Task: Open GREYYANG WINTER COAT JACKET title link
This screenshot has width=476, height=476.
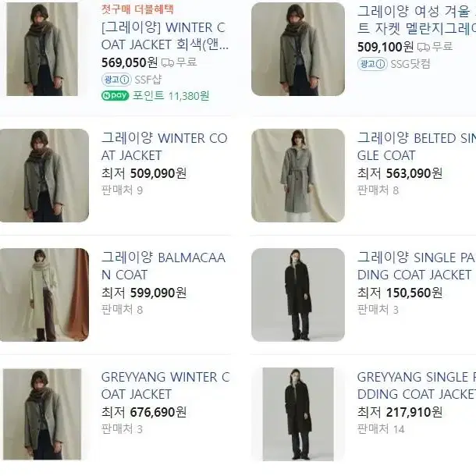Action: [165, 385]
